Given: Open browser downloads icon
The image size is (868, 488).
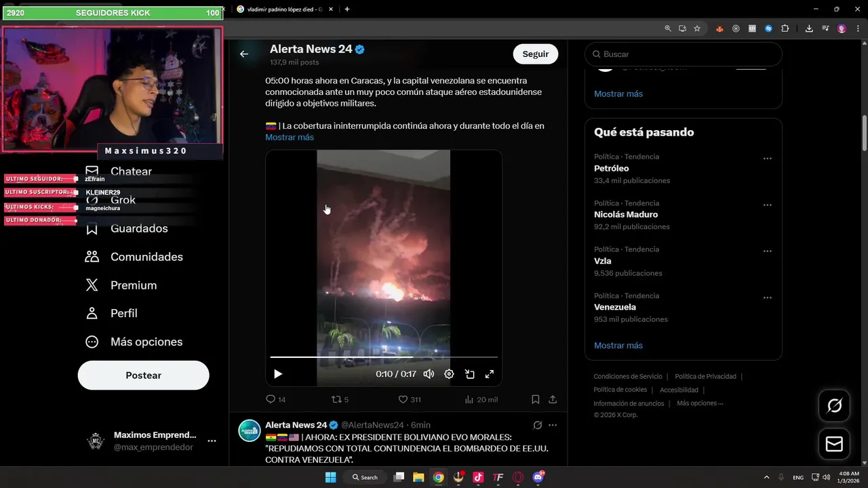Looking at the screenshot, I should click(809, 28).
